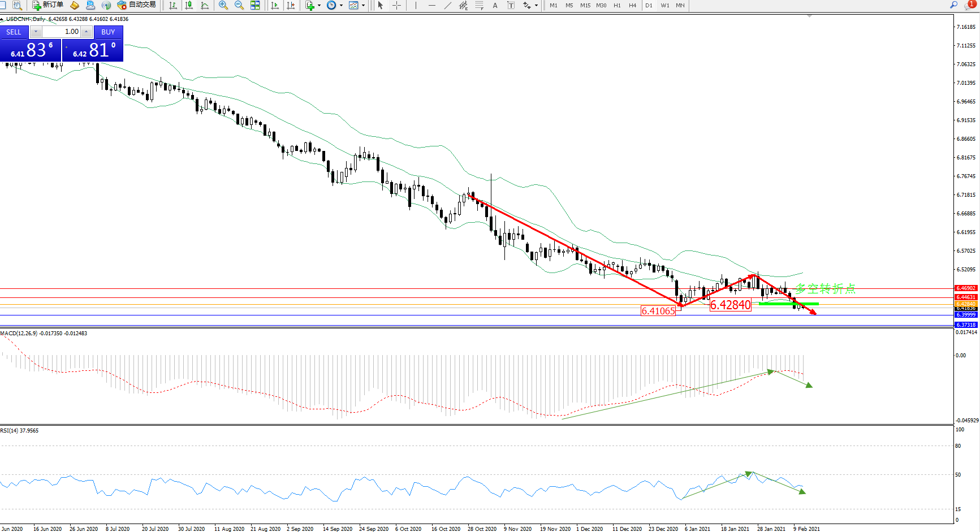The image size is (980, 532).
Task: Increase lot volume with up arrow
Action: click(x=87, y=32)
